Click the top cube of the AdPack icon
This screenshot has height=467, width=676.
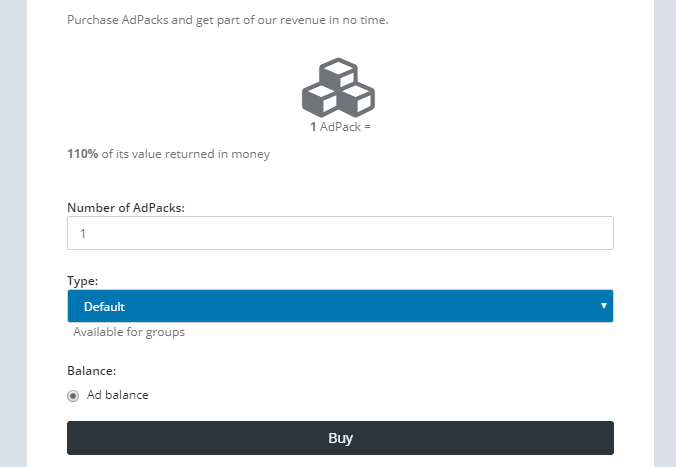pos(338,73)
